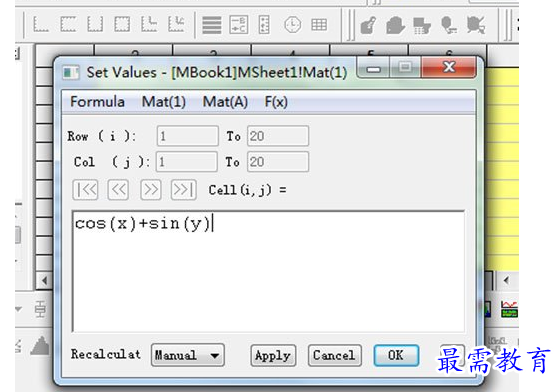This screenshot has width=559, height=392.
Task: Click the horizontal lines toolbar icon
Action: coord(212,25)
